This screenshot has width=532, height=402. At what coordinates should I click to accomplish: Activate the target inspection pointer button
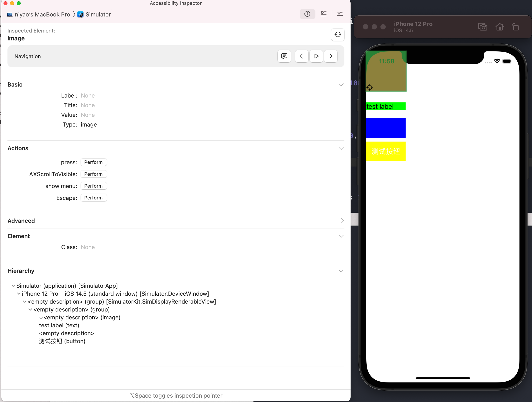(x=338, y=35)
